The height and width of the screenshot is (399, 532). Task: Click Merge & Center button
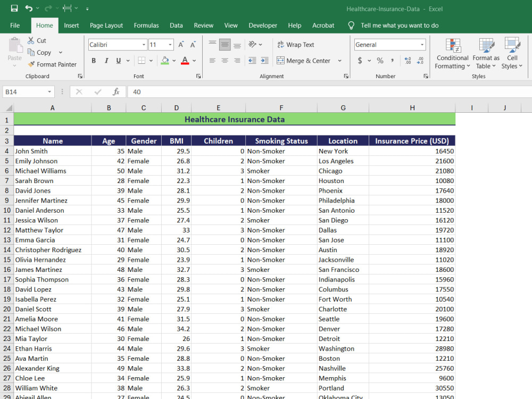[303, 61]
